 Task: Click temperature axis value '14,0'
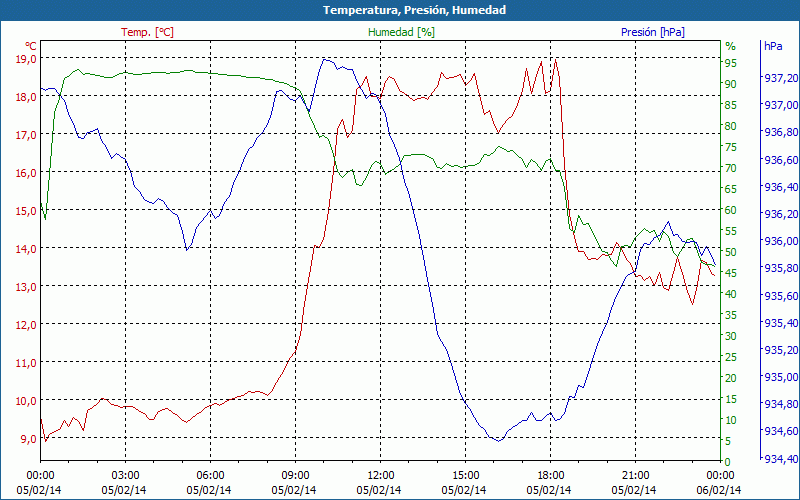click(x=28, y=248)
